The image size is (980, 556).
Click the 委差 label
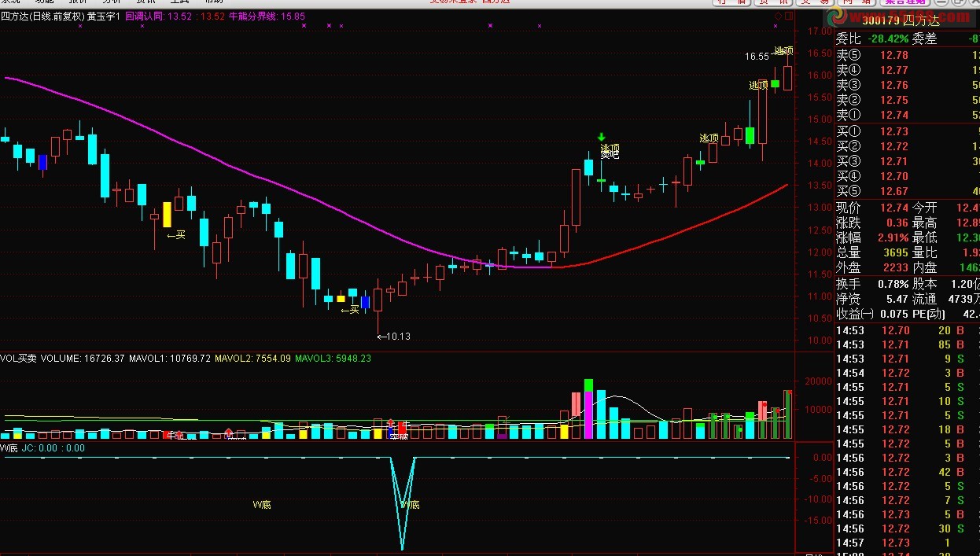coord(924,39)
